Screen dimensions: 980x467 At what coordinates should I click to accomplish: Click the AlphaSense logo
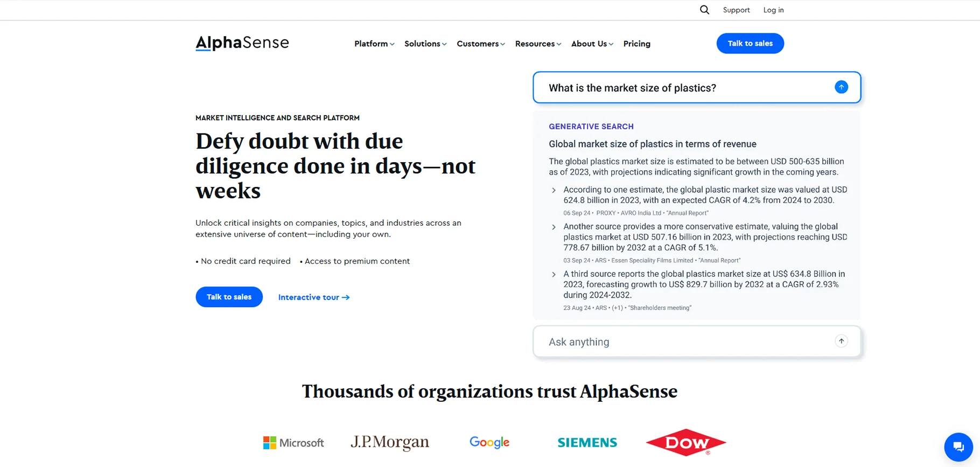(x=242, y=43)
